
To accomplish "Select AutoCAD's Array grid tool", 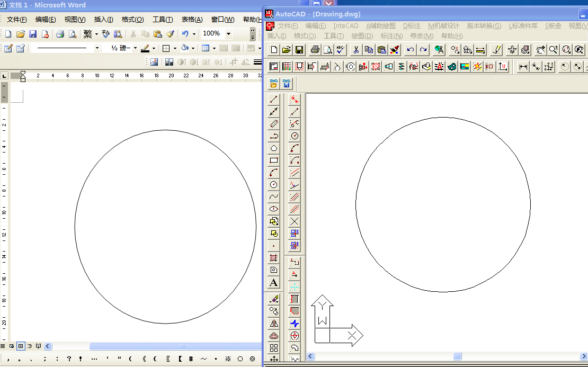I will point(274,347).
